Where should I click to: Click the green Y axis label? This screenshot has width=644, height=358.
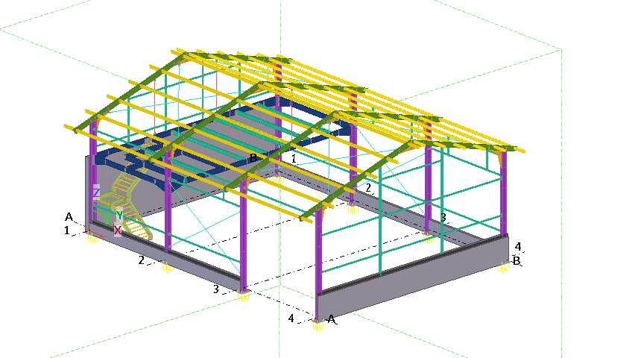pos(119,216)
